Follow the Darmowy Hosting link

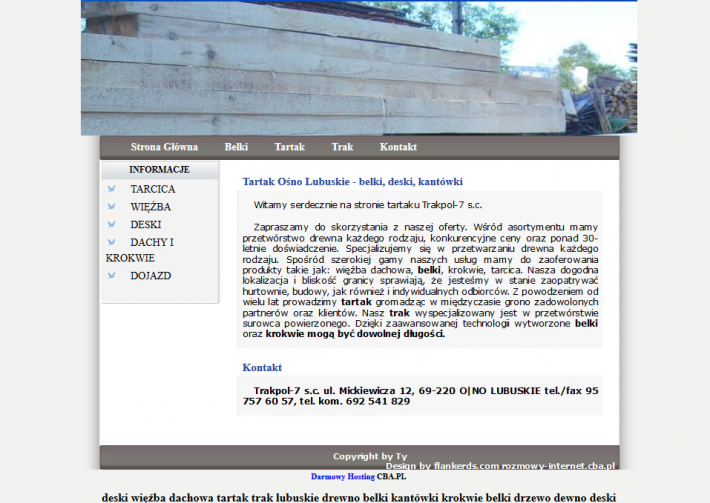(342, 477)
